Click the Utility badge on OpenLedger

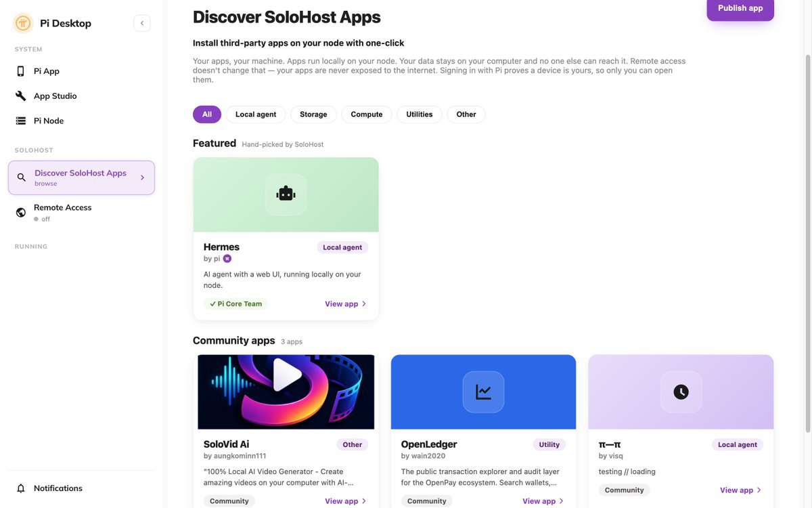pos(549,444)
